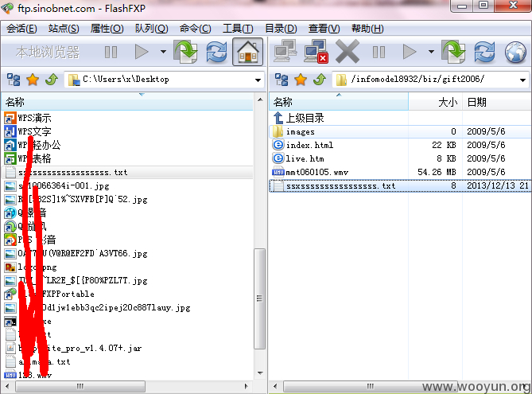Click the remote pane transfer-queue green arrow icon
The width and height of the screenshot is (532, 394).
pos(453,51)
